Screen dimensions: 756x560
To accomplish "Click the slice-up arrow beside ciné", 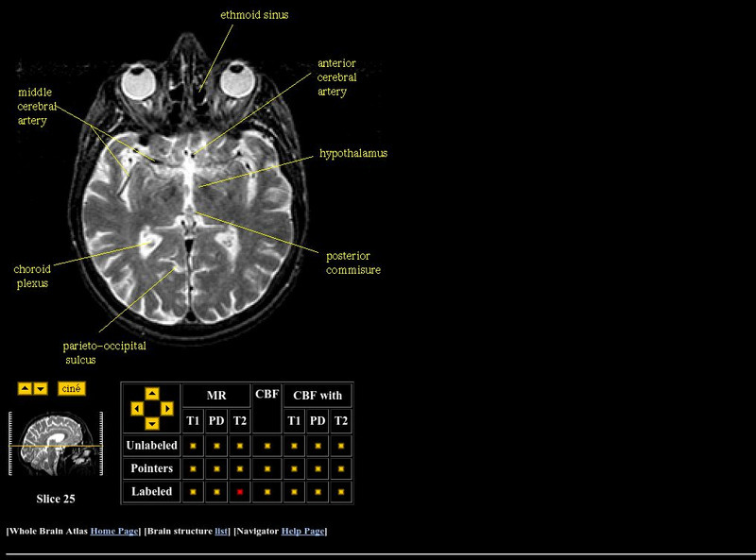I will [x=26, y=388].
